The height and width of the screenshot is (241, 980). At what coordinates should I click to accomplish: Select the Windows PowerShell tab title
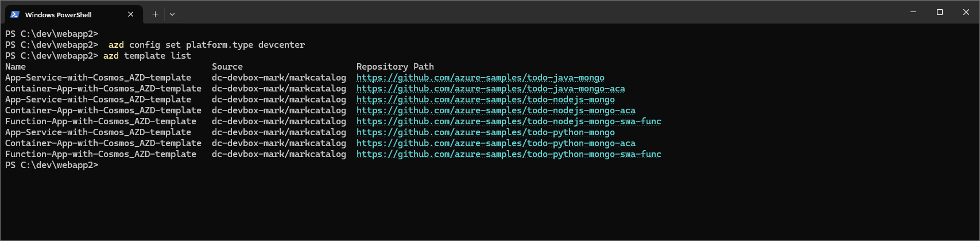58,15
